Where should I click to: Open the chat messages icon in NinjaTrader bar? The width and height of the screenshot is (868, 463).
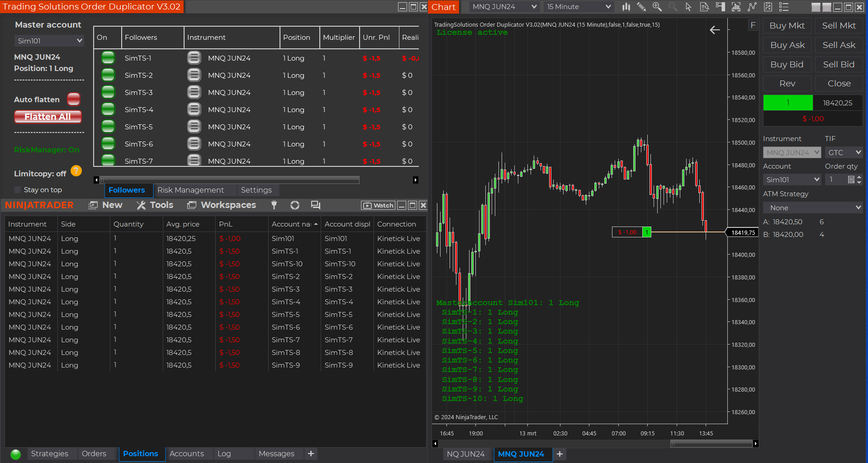coord(316,205)
